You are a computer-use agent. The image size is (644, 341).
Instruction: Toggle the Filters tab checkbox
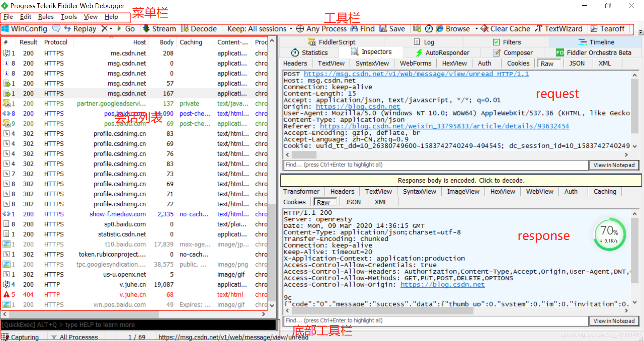point(496,42)
